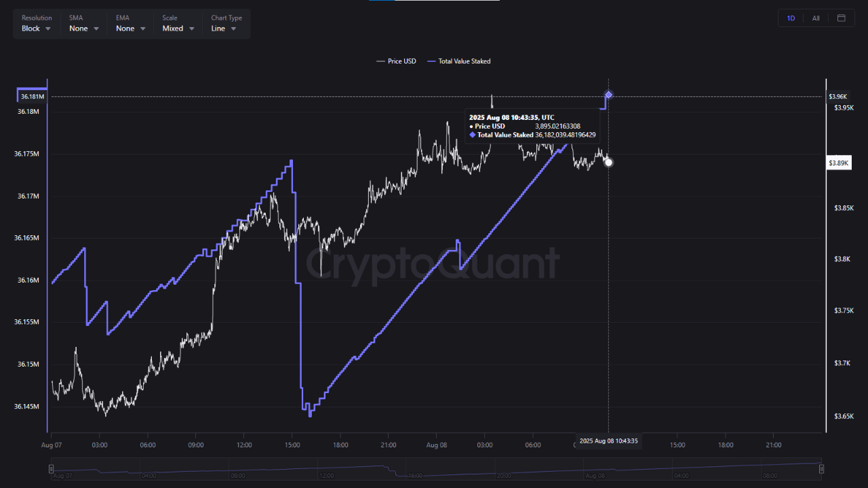
Task: Open the EMA selector showing None
Action: coord(130,28)
